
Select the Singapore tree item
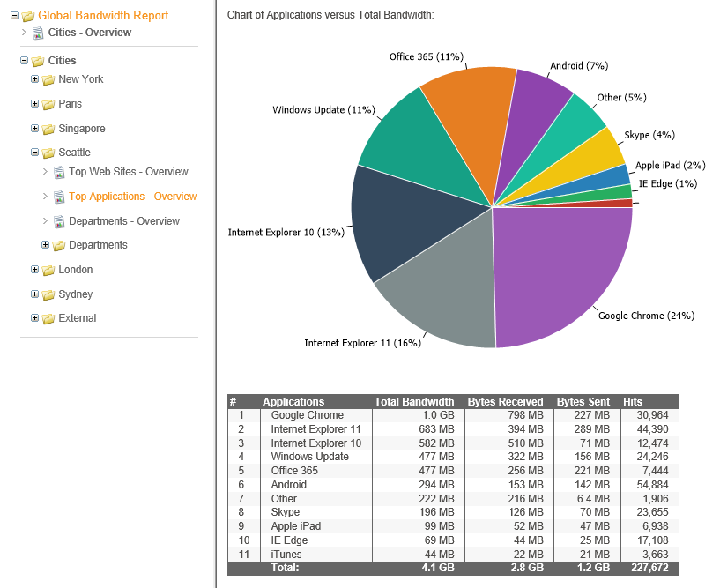click(82, 129)
